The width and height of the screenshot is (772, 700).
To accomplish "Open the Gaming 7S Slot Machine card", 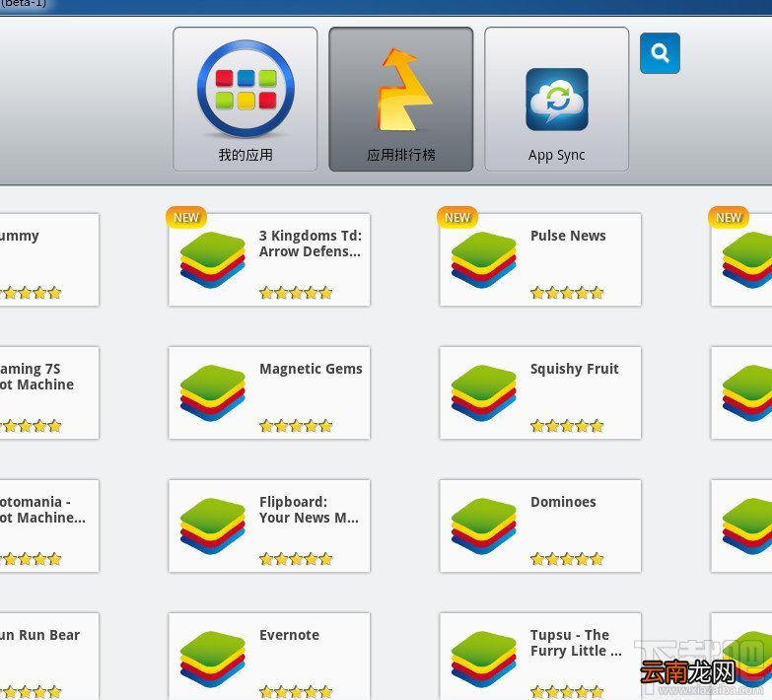I will pos(49,392).
